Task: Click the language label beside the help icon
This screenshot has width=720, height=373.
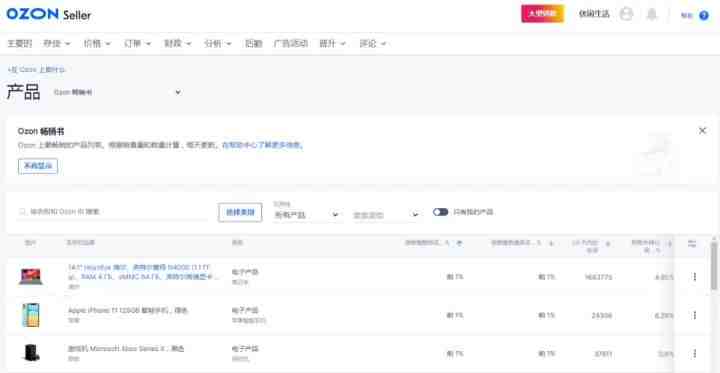Action: tap(687, 15)
